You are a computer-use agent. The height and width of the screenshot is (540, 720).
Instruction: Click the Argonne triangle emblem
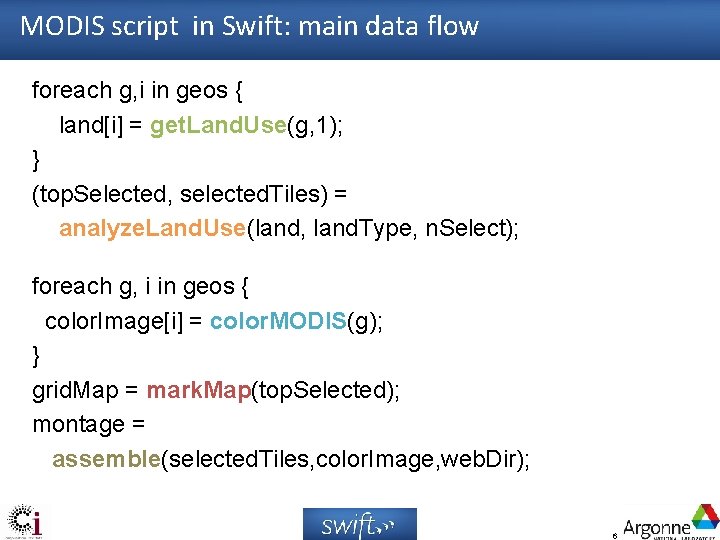(705, 516)
